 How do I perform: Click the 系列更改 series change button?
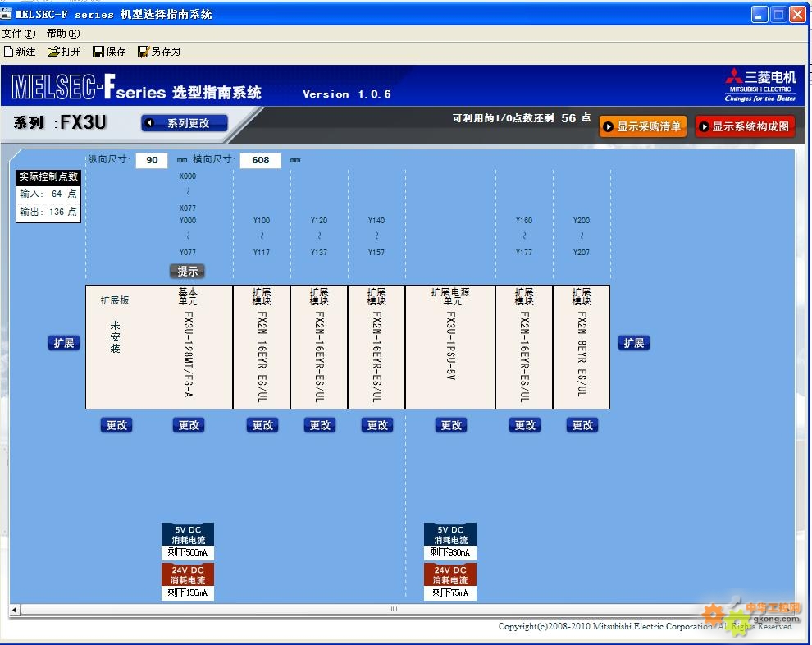pos(185,123)
